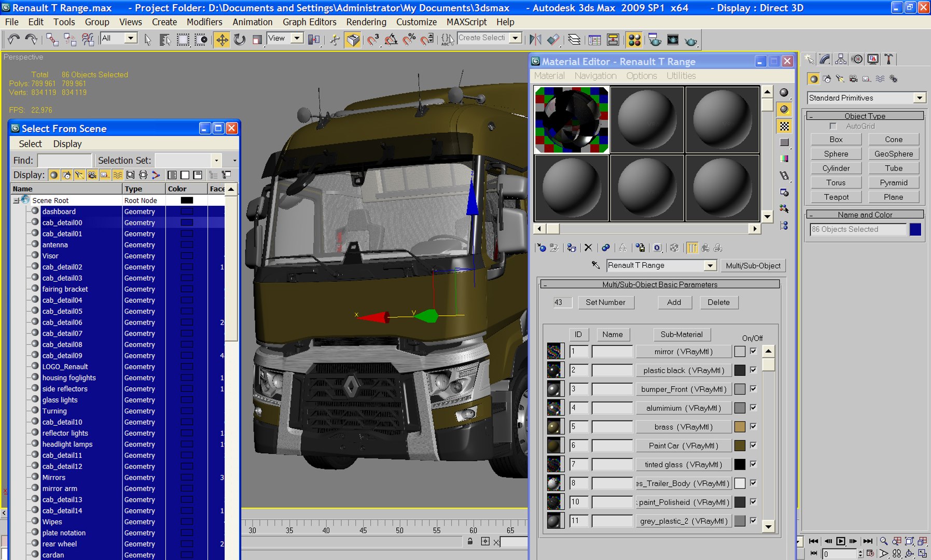This screenshot has width=931, height=560.
Task: Click the brass sub-material color swatch
Action: point(740,427)
